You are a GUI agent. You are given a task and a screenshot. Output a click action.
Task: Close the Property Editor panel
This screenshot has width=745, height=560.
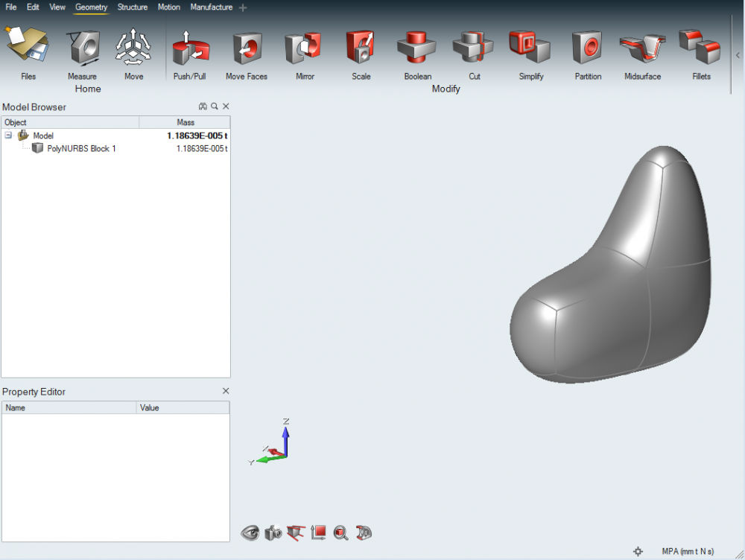[x=226, y=391]
